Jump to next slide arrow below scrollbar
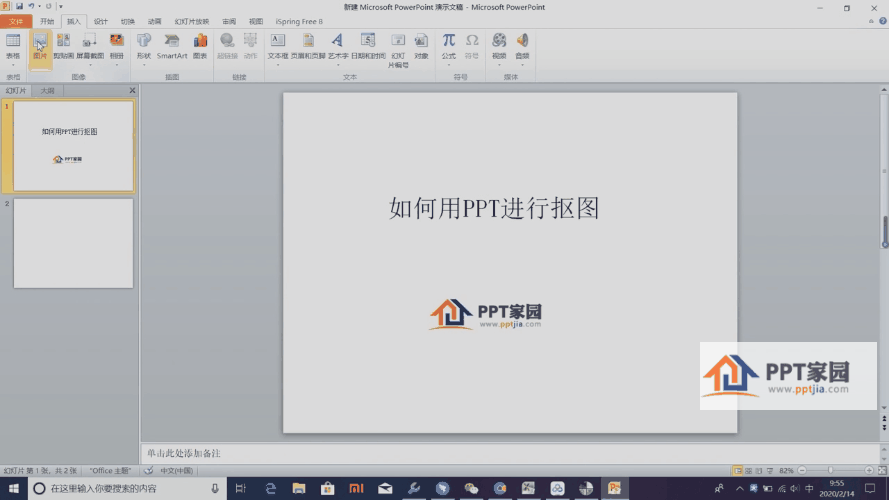 (884, 427)
